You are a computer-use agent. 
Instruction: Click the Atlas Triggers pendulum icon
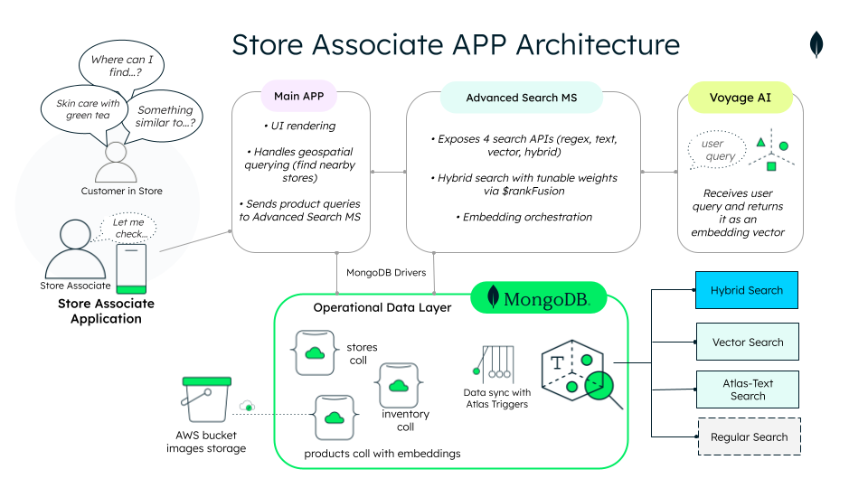coord(494,364)
